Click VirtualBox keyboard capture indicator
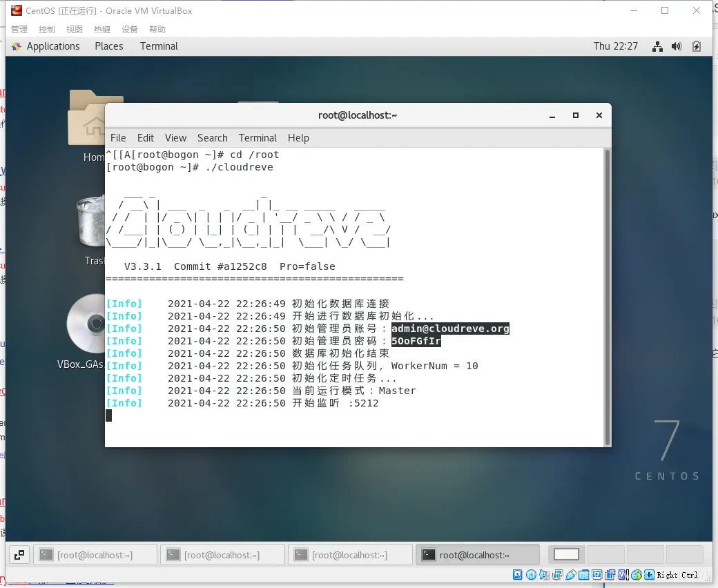 pos(650,575)
